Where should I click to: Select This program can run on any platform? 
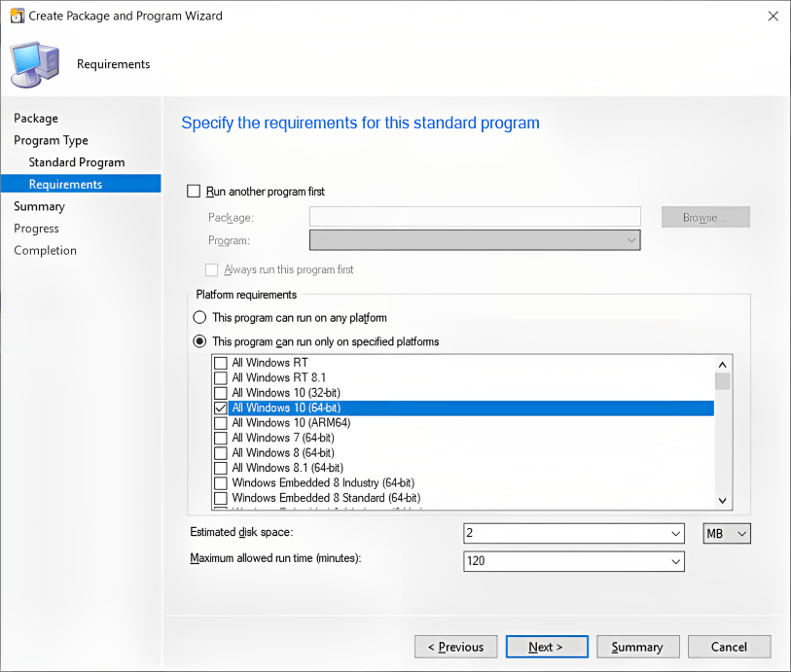click(x=198, y=317)
